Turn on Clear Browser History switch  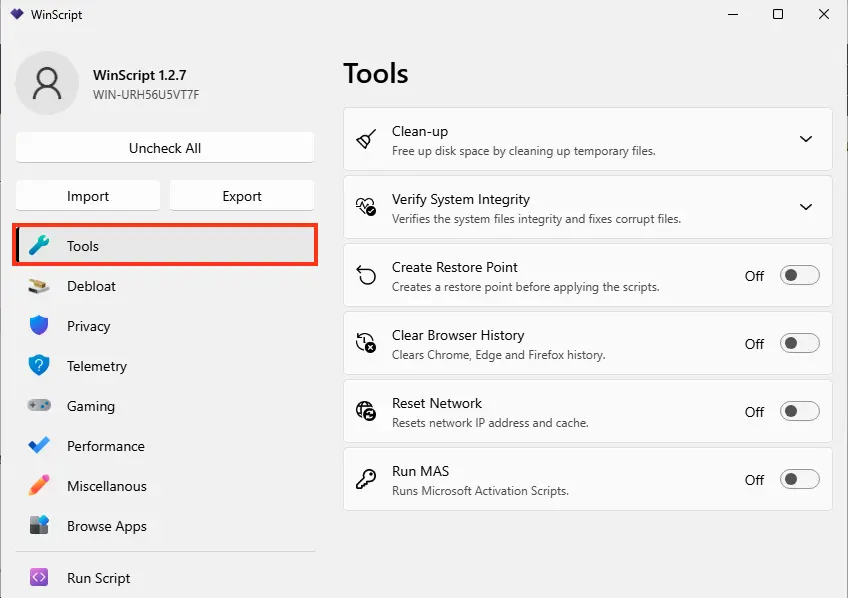(x=799, y=343)
